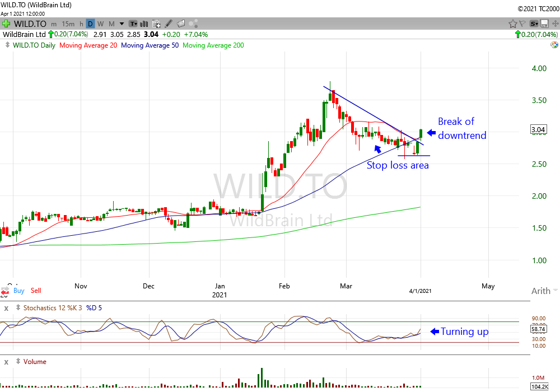Edit the Moving Average 50 label
Viewport: 560px width, 392px height.
click(x=150, y=45)
